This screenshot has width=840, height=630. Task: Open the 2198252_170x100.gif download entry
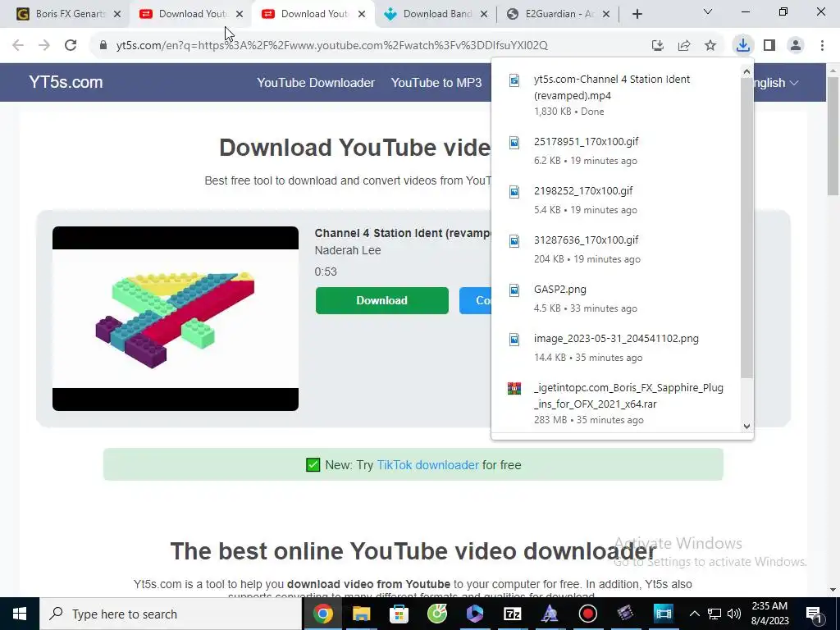[616, 200]
